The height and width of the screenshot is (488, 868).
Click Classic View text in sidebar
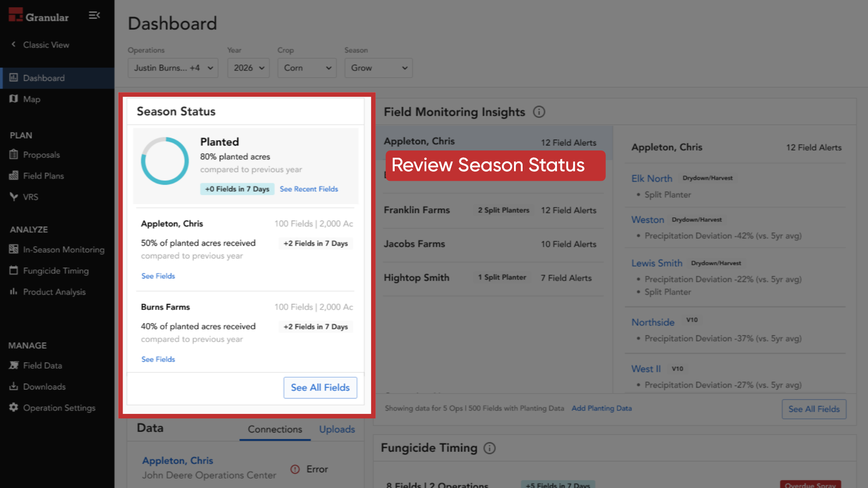tap(46, 45)
